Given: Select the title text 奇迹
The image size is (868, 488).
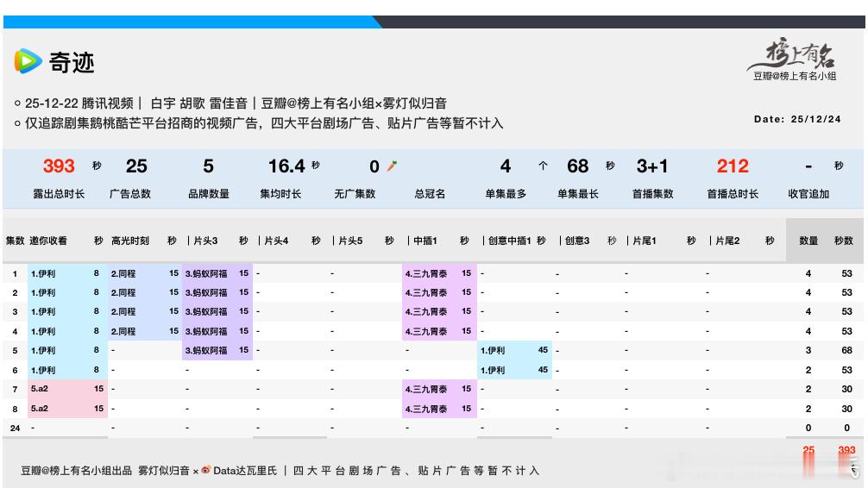Looking at the screenshot, I should point(72,62).
